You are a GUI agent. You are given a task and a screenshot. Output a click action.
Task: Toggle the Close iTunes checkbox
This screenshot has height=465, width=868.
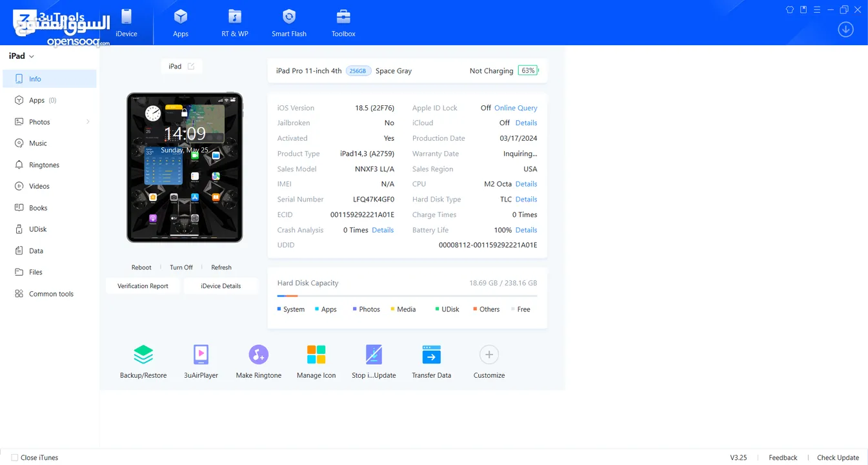coord(15,458)
